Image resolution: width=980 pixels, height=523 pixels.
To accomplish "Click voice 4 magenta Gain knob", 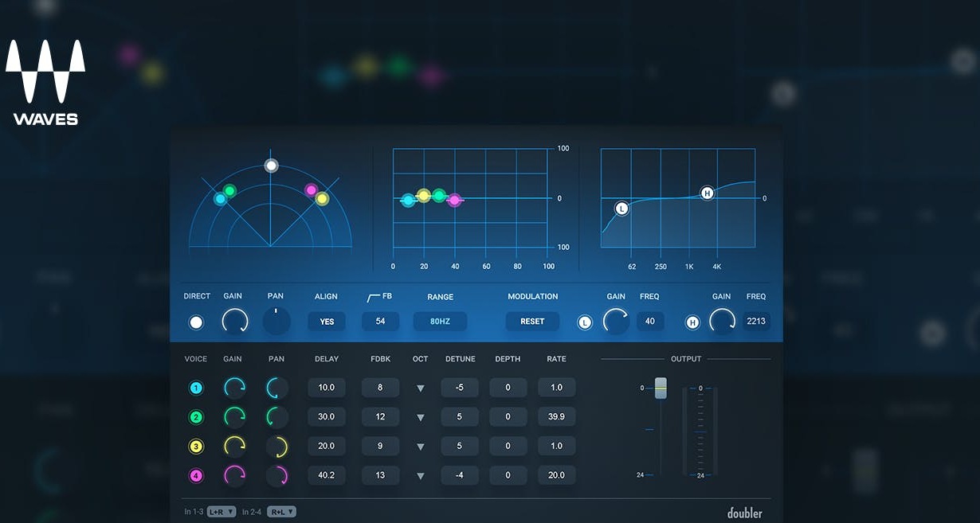I will tap(234, 476).
